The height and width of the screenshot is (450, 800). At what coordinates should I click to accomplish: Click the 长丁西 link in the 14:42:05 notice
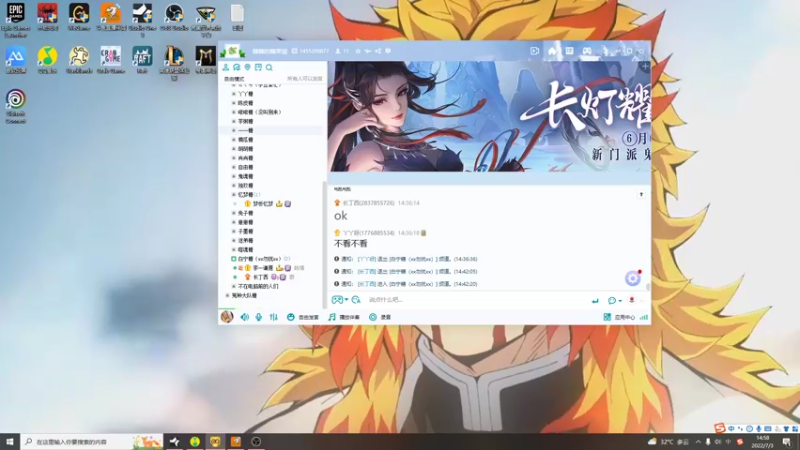(367, 271)
